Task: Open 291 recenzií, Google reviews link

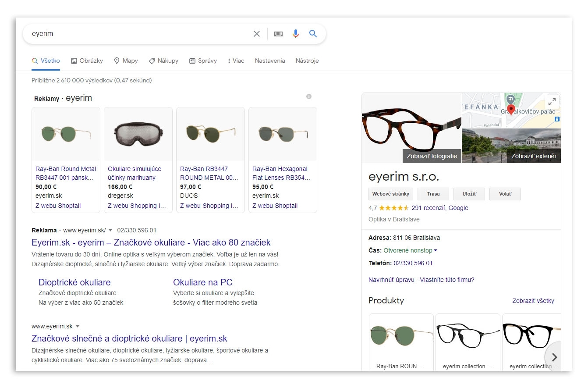Action: pyautogui.click(x=440, y=208)
